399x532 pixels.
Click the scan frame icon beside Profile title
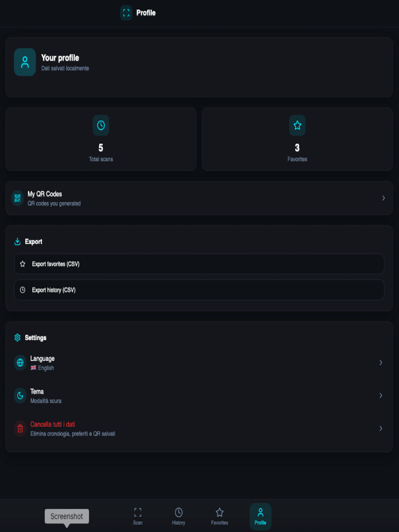tap(126, 13)
